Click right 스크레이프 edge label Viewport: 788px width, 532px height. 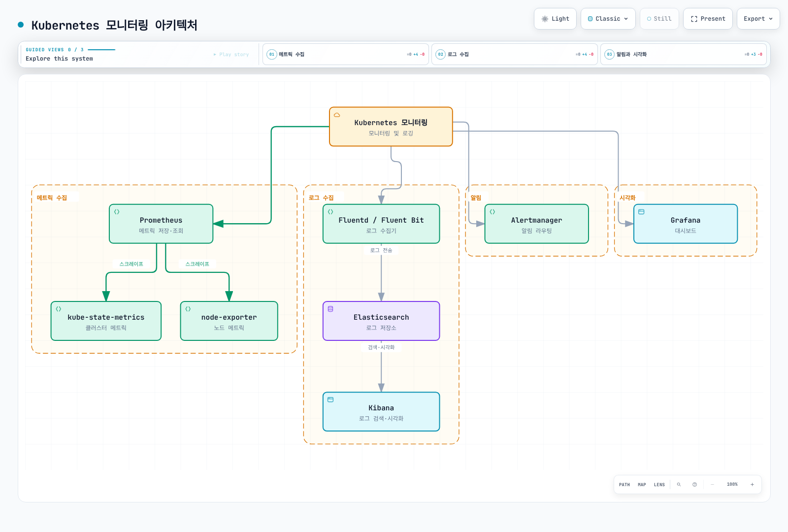(197, 264)
